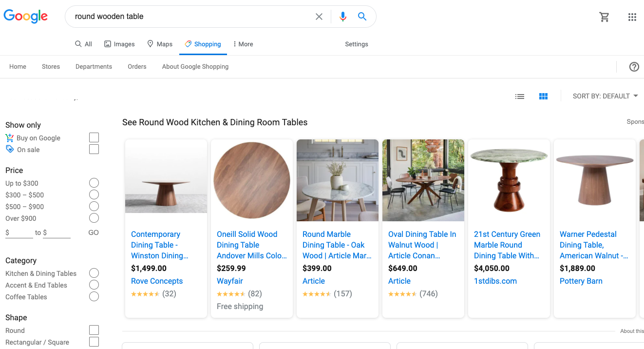This screenshot has width=644, height=349.
Task: Open 21st Century Green Marble table listing
Action: 507,245
